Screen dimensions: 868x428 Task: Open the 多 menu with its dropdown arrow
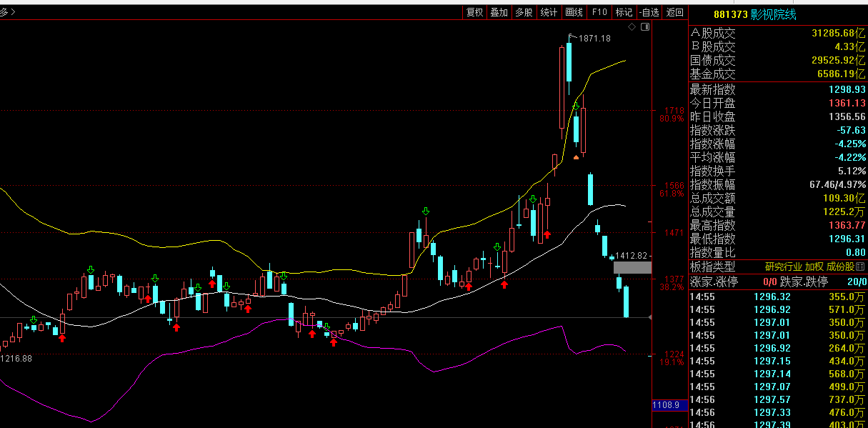(8, 12)
